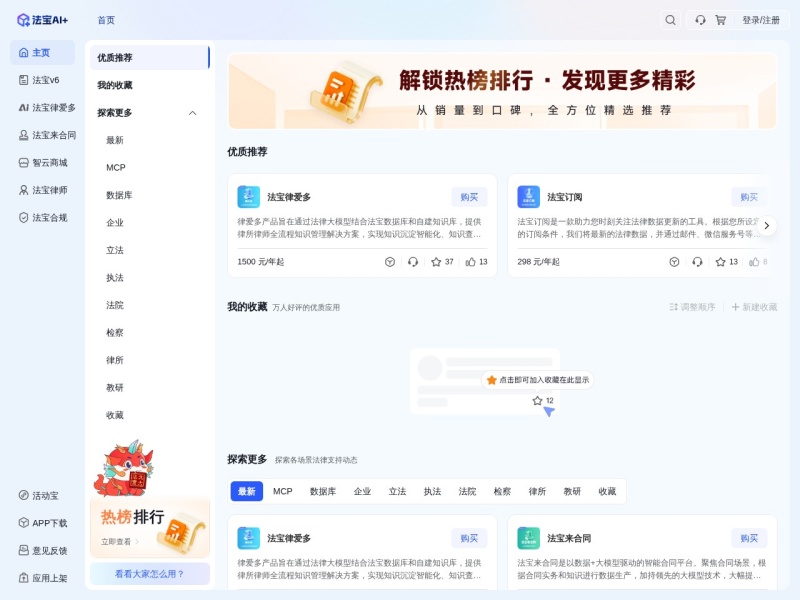Open 活动宝 in left sidebar

tap(42, 495)
